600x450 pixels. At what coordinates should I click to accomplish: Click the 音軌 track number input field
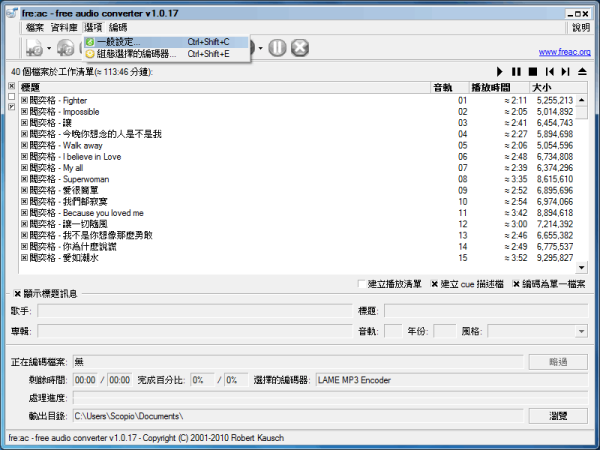pos(393,331)
